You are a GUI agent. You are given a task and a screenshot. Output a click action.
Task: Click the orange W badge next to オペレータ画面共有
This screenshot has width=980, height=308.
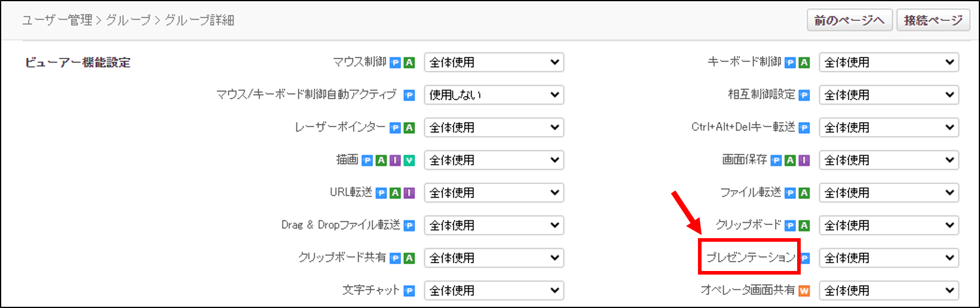[x=804, y=291]
